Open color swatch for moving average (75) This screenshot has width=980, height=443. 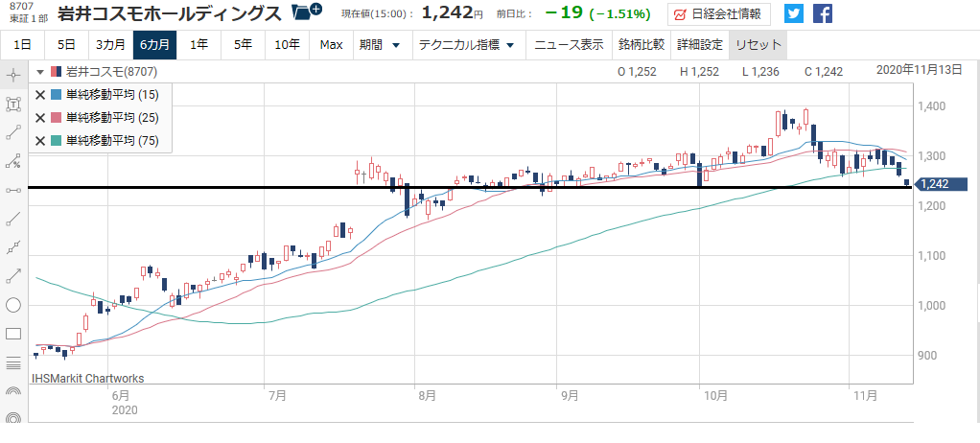pos(56,141)
